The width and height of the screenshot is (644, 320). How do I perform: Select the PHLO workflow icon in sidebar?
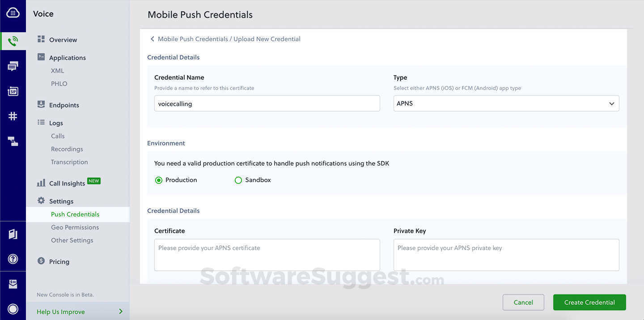(x=13, y=140)
